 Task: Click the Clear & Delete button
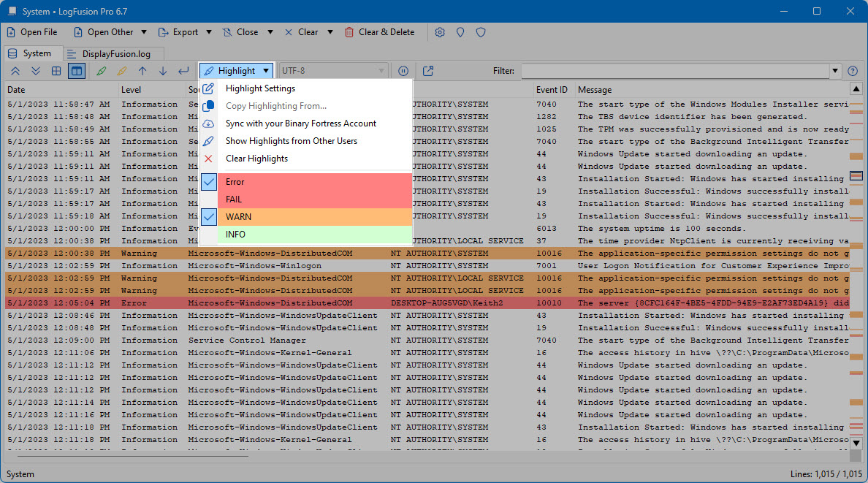pyautogui.click(x=379, y=32)
